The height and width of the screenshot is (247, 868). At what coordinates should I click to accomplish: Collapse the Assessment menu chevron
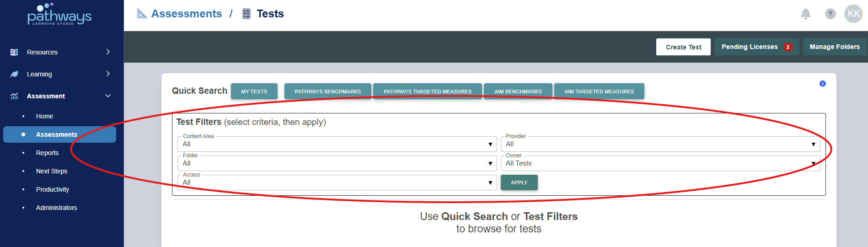108,96
